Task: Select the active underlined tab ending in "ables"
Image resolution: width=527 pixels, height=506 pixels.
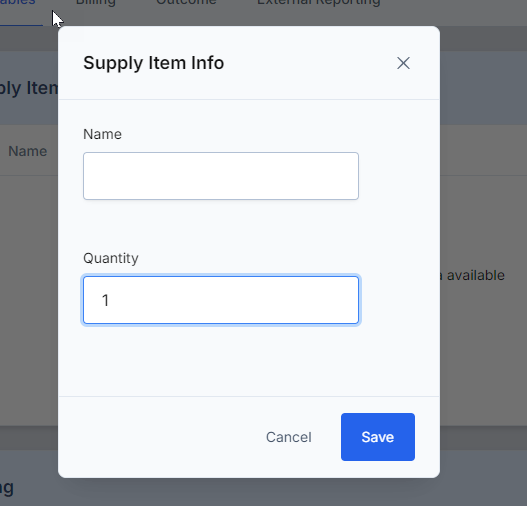Action: tap(17, 3)
